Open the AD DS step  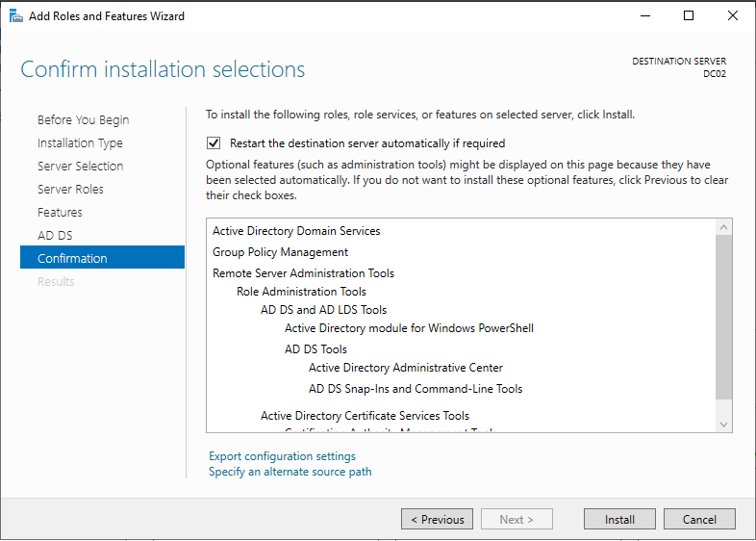pos(55,236)
